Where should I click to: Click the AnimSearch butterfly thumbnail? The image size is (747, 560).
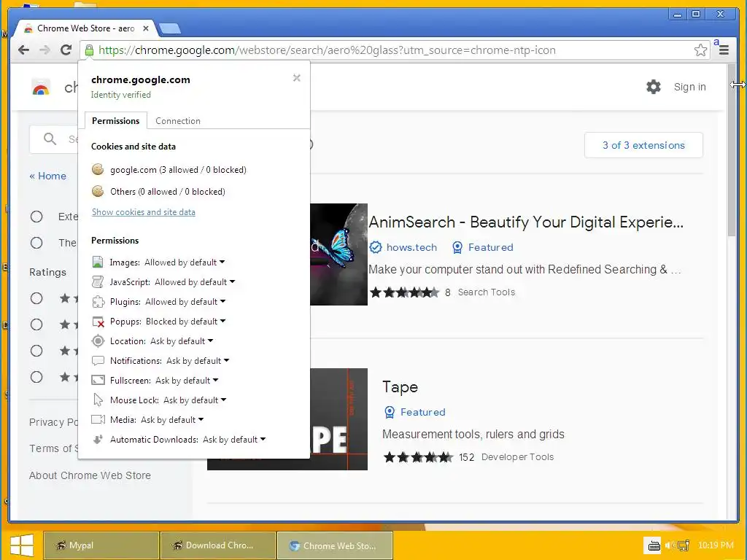[x=338, y=254]
